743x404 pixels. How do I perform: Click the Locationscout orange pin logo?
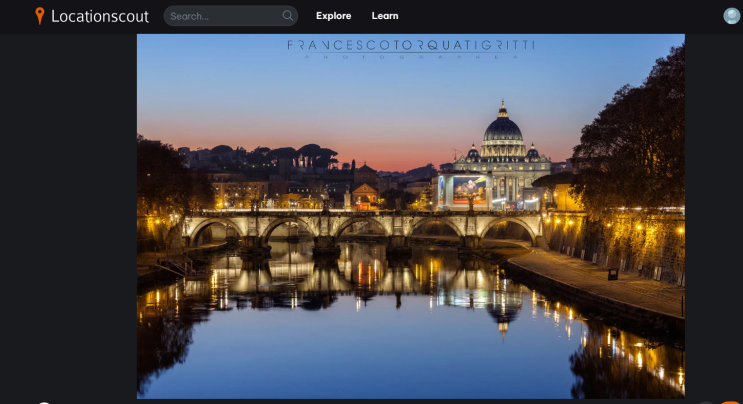tap(40, 16)
